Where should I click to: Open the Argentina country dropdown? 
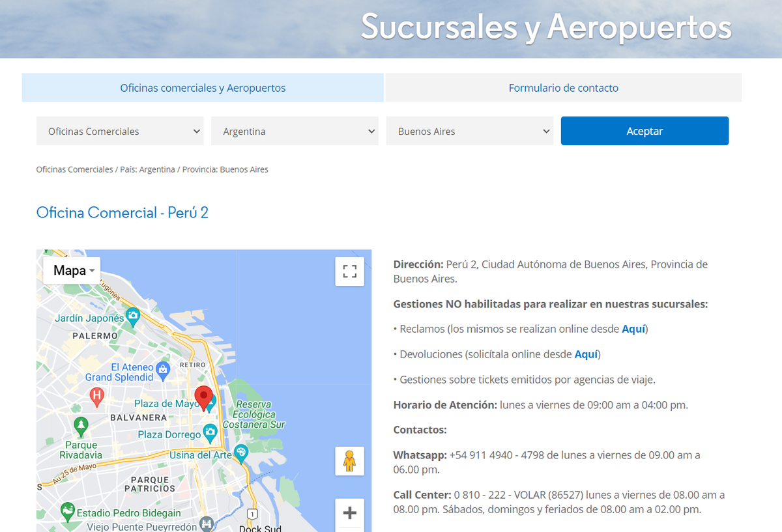tap(295, 131)
